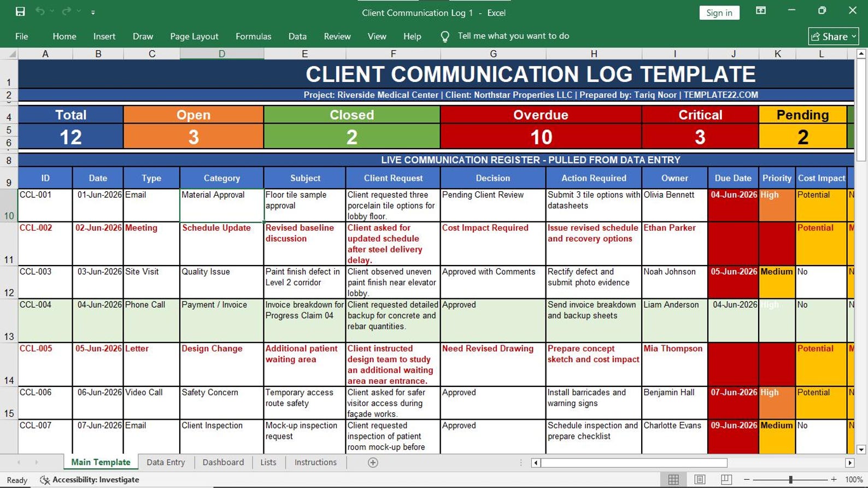
Task: Click the horizontal scrollbar left arrow
Action: [x=536, y=463]
